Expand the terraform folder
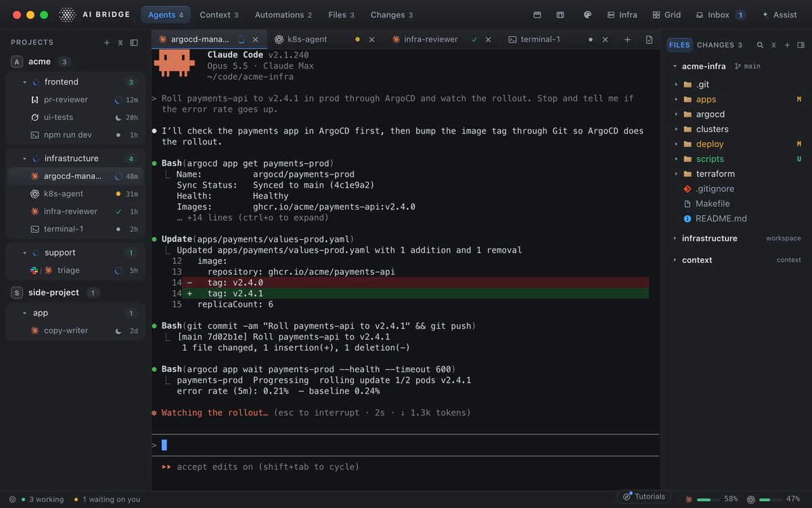This screenshot has height=508, width=812. click(677, 174)
